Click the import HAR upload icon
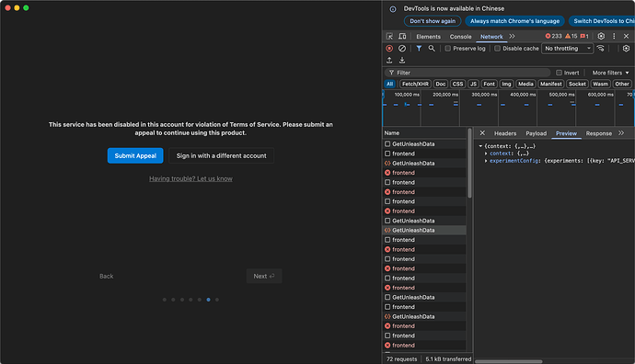This screenshot has width=635, height=364. click(x=389, y=61)
